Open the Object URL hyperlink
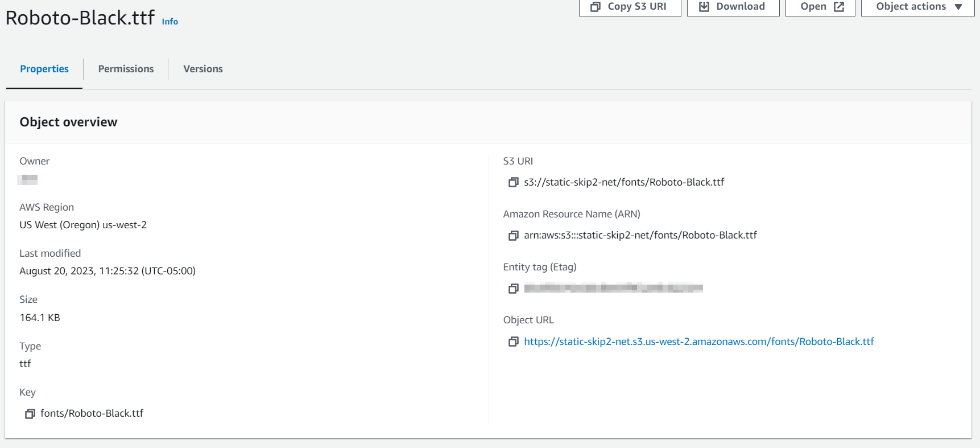 699,342
